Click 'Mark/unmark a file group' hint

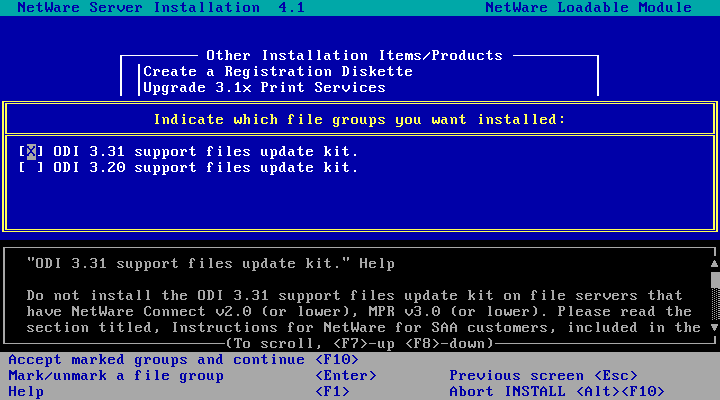pyautogui.click(x=116, y=376)
